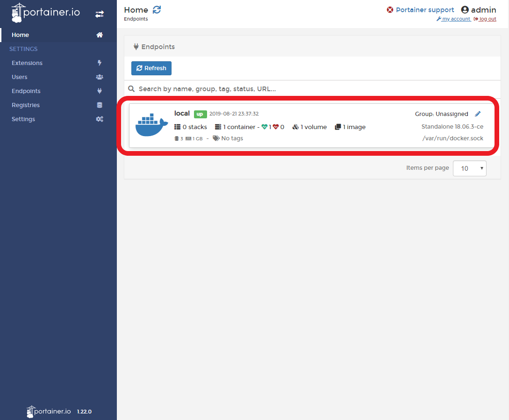Click the Endpoints panel header plug icon
This screenshot has width=509, height=420.
click(x=136, y=47)
